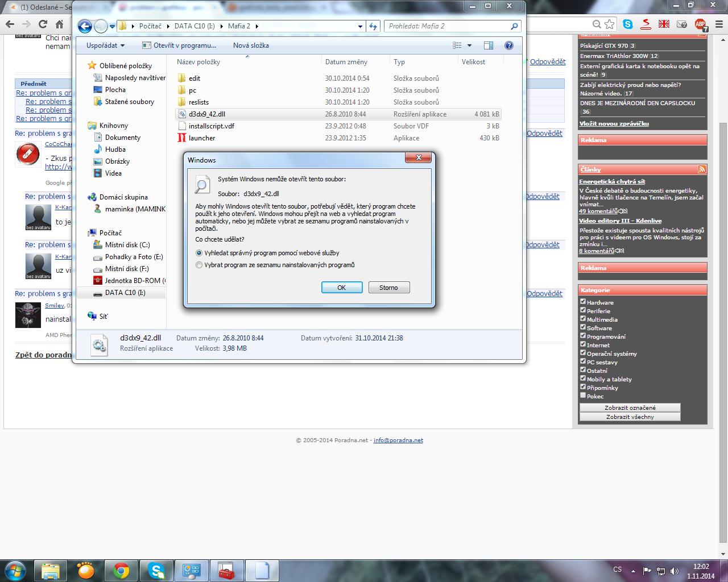Uncheck the Hardware category checkbox
This screenshot has width=728, height=582.
(x=583, y=302)
